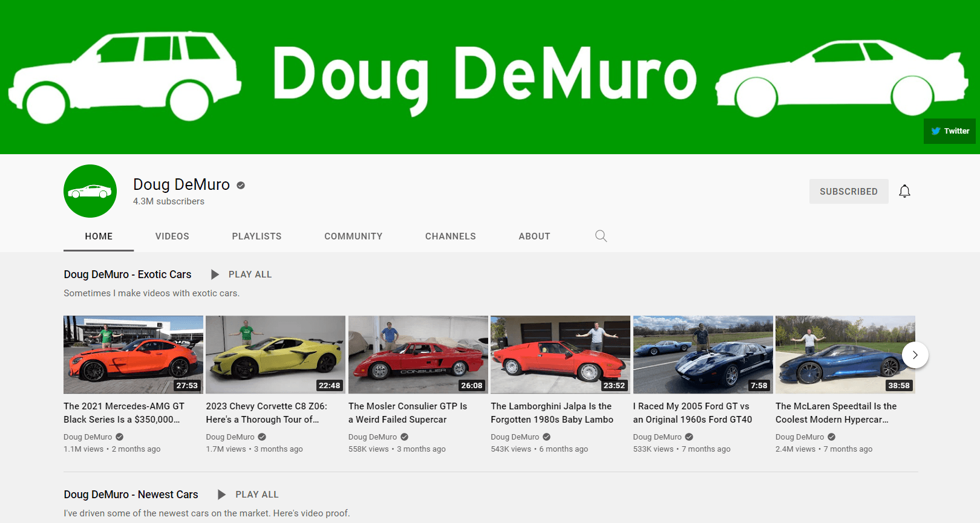Click verified badge next to channel name
This screenshot has height=523, width=980.
(x=241, y=186)
